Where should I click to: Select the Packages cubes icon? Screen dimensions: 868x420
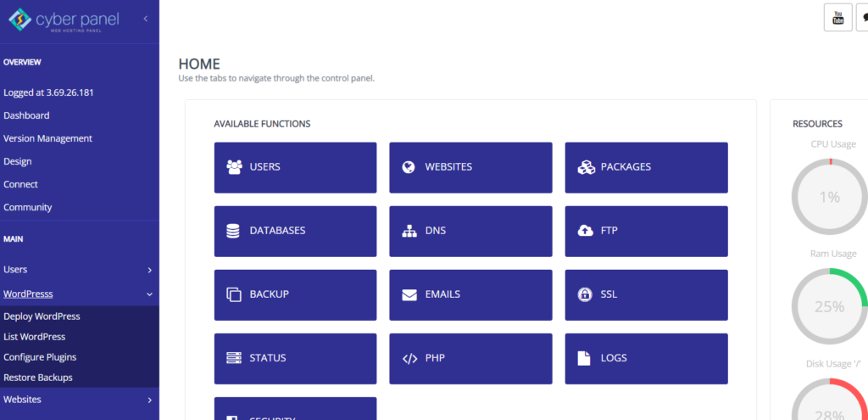coord(586,167)
